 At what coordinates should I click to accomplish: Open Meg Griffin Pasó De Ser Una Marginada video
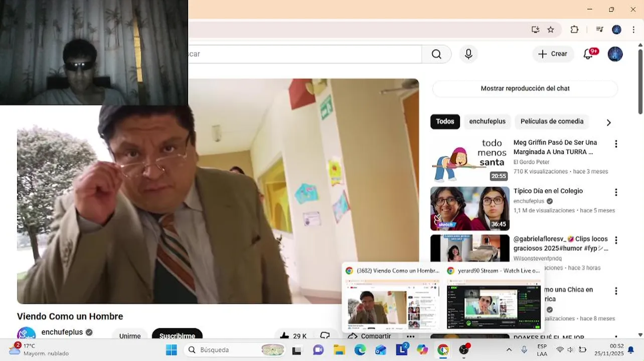point(555,147)
